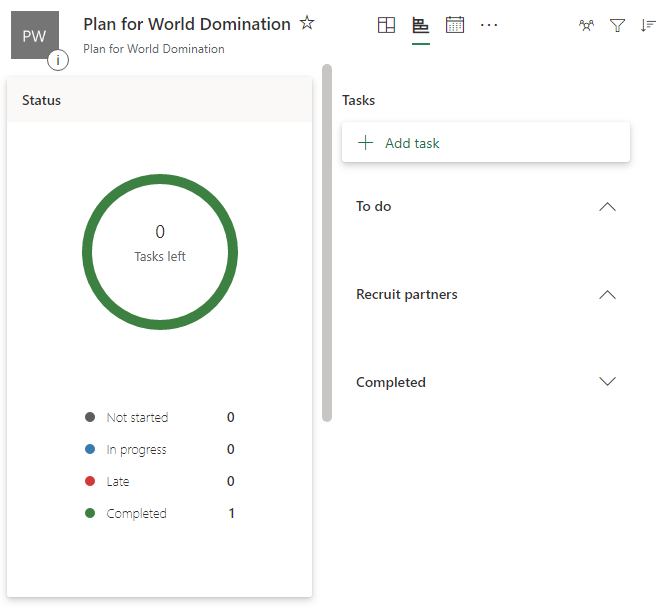Select the Not started gray legend dot
Image resolution: width=670 pixels, height=610 pixels.
[x=90, y=418]
